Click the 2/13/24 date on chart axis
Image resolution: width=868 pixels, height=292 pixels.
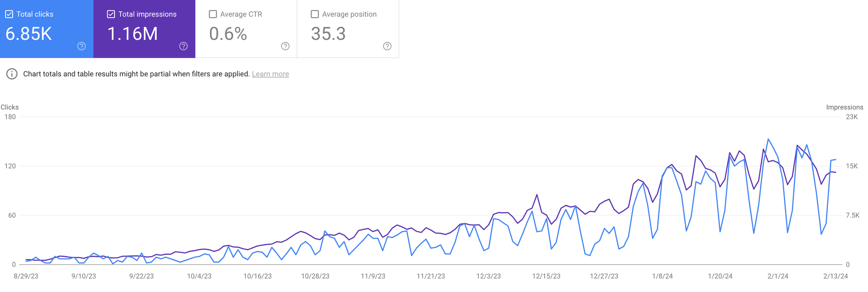coord(835,276)
